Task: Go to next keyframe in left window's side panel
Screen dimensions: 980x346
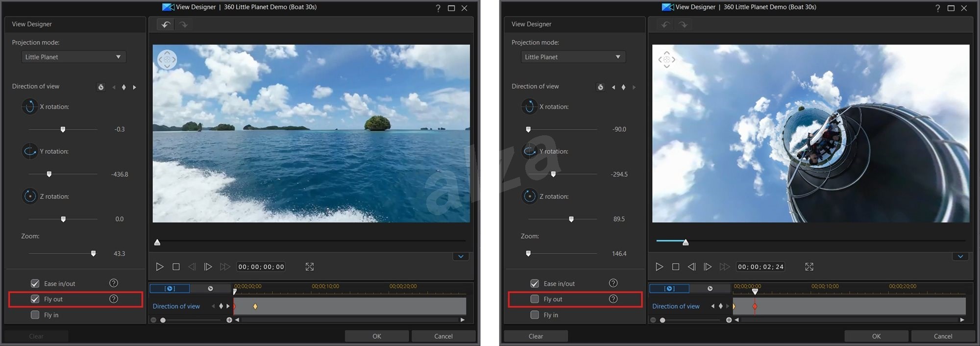Action: point(134,87)
